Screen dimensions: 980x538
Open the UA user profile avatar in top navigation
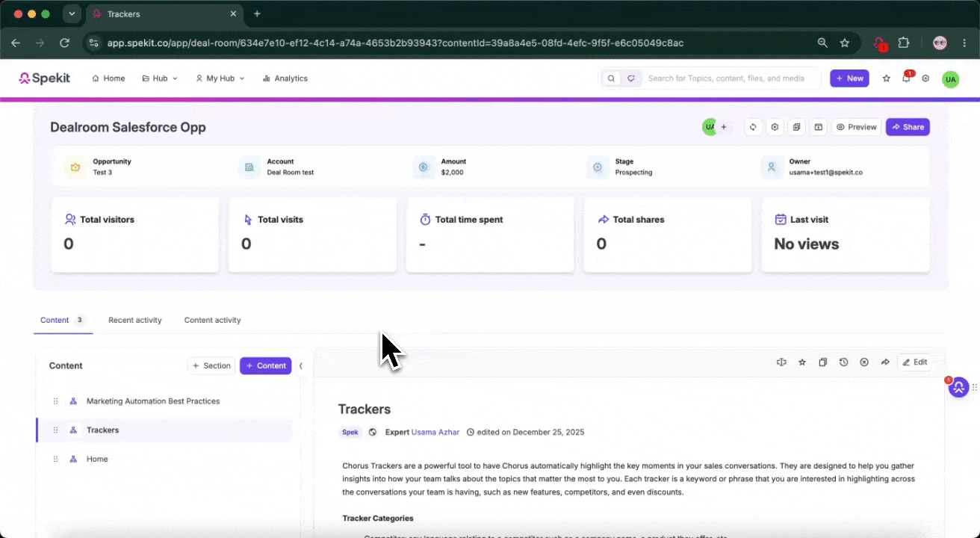click(x=950, y=78)
